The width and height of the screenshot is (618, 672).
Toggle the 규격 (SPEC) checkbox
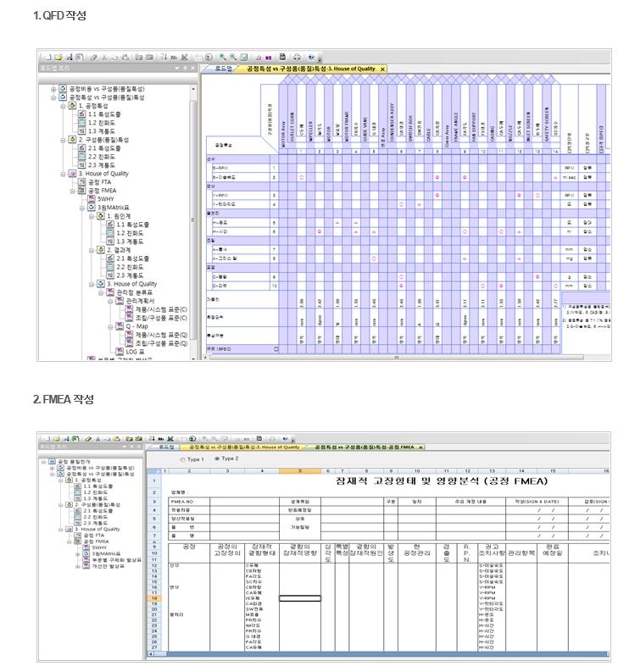(275, 348)
